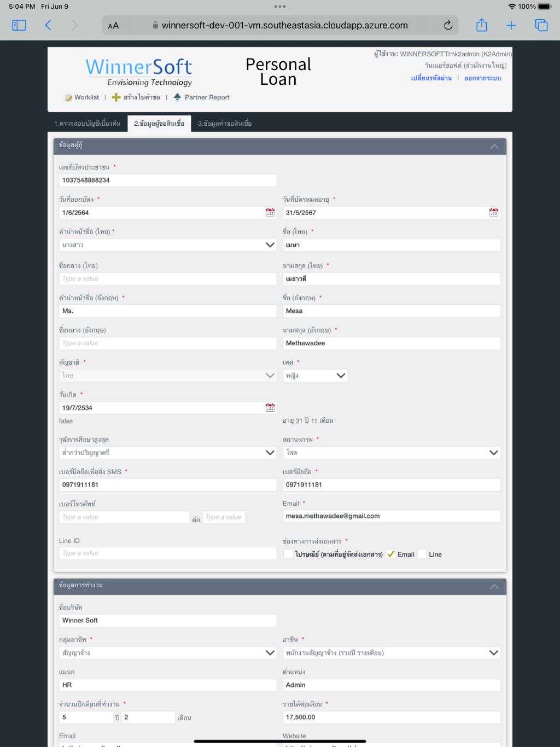Reload the page with refresh icon

(448, 25)
